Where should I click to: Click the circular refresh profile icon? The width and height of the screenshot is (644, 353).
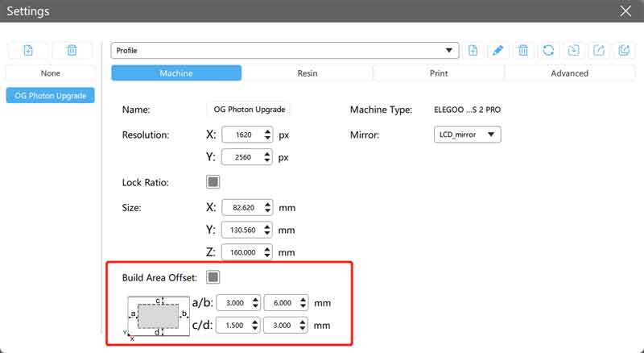[548, 50]
